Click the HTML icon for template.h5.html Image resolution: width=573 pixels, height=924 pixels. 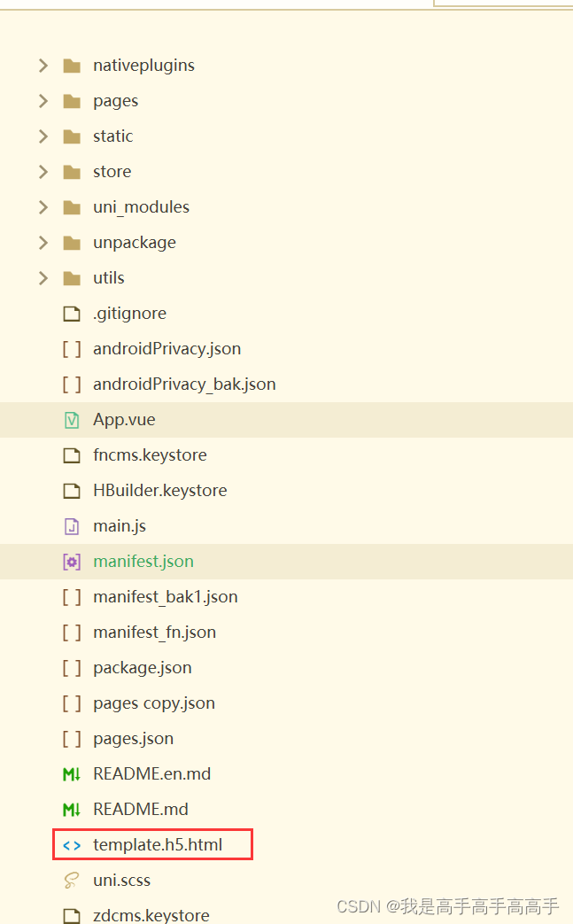coord(72,844)
